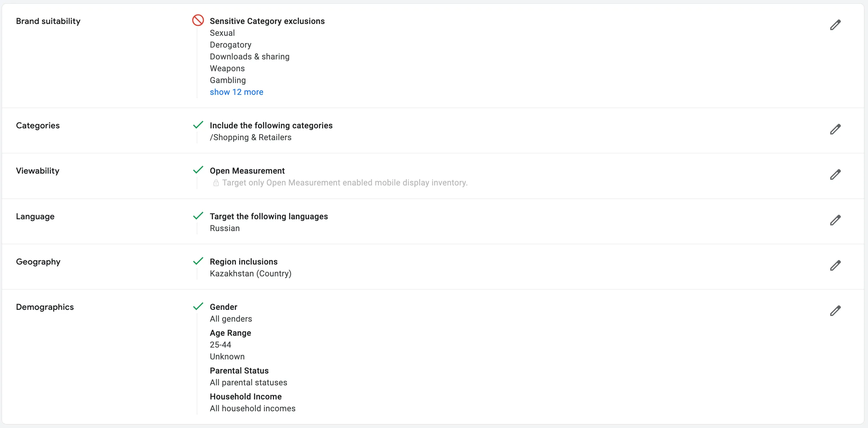This screenshot has width=868, height=428.
Task: Expand exclusions with 'show 12 more' link
Action: click(237, 92)
